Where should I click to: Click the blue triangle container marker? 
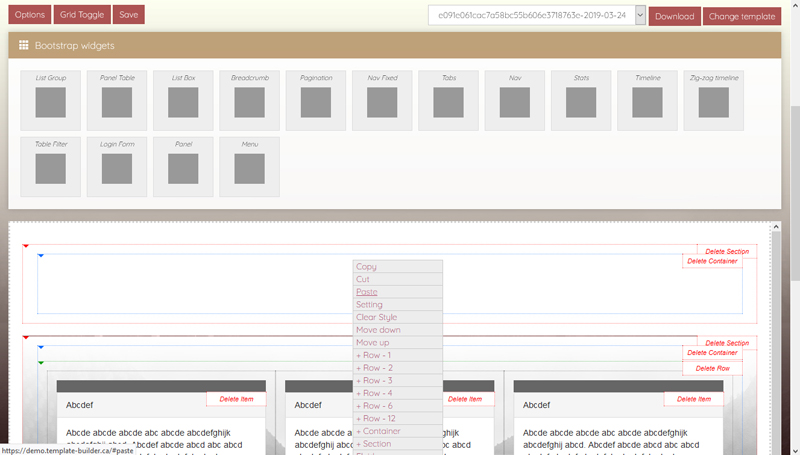click(40, 256)
